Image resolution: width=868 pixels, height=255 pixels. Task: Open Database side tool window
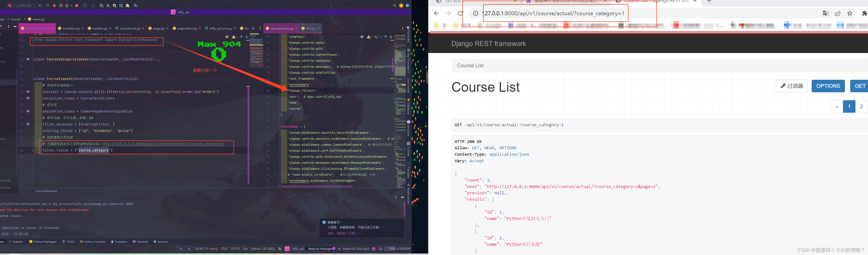408,106
